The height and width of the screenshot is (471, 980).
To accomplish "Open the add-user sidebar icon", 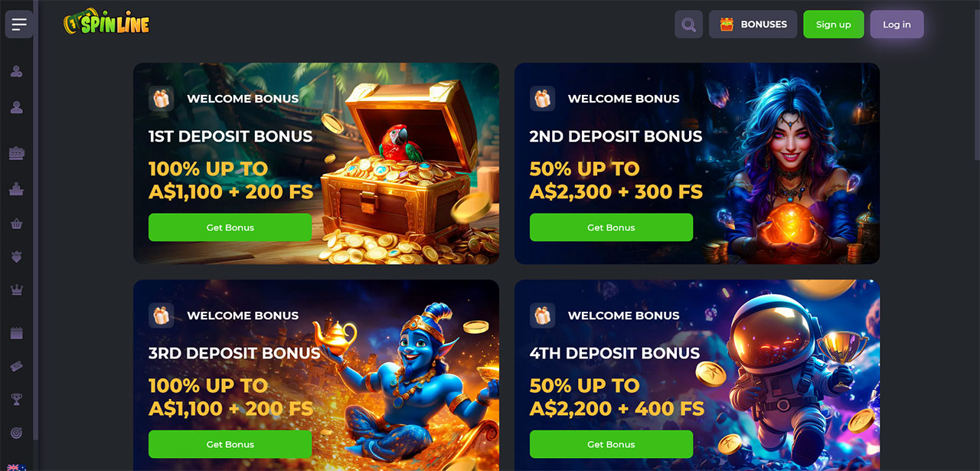I will pos(16,72).
